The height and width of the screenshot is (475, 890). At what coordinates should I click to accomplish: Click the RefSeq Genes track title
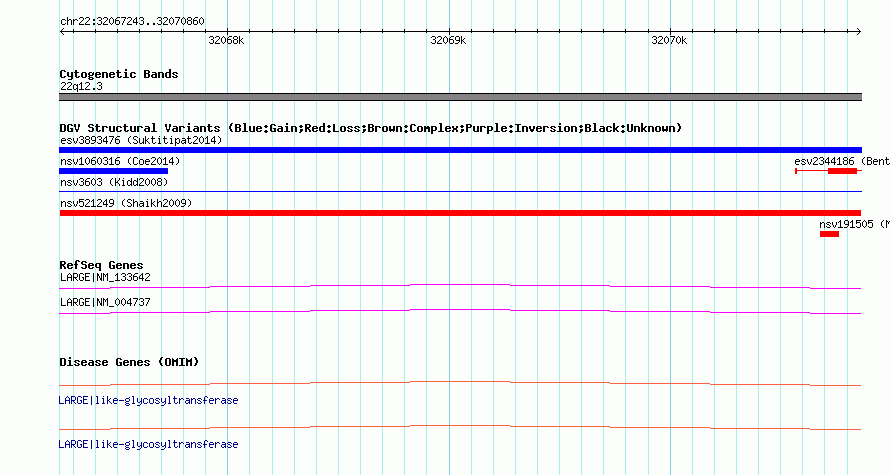pyautogui.click(x=101, y=265)
